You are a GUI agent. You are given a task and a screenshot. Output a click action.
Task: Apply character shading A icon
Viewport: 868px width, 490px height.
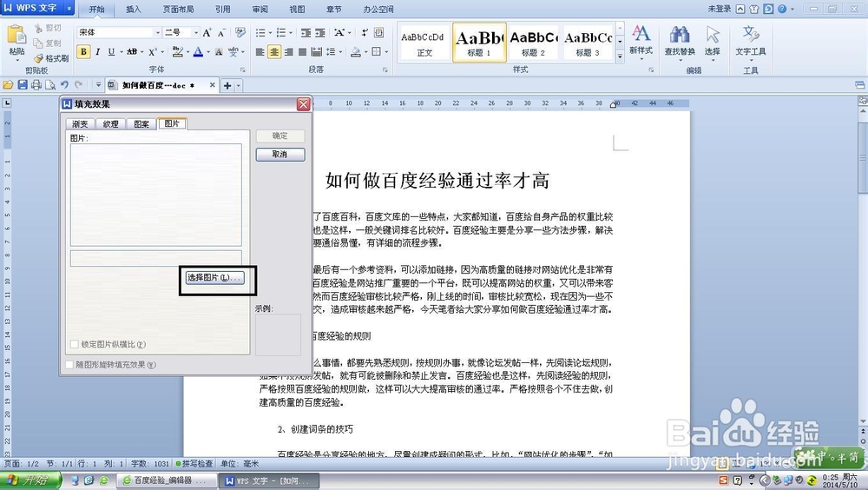(219, 51)
